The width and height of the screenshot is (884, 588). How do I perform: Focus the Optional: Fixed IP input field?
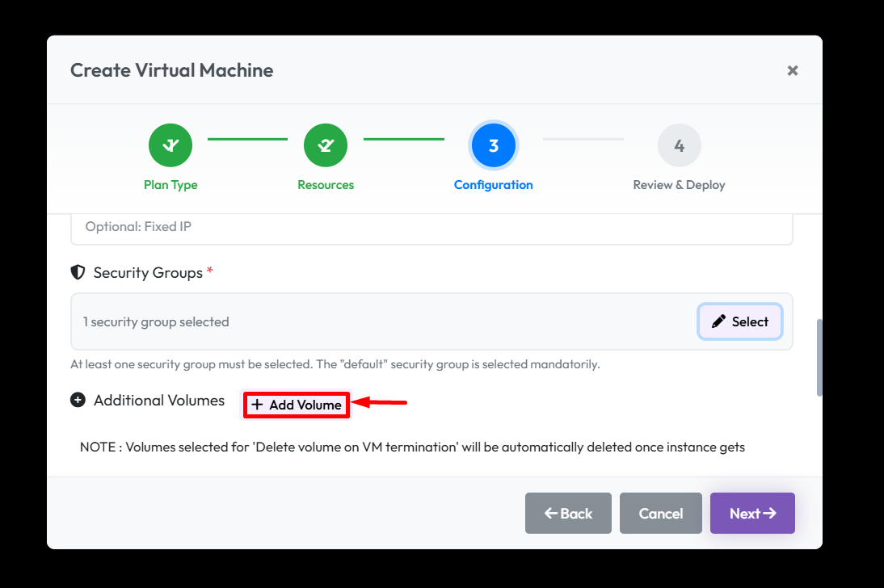pos(431,228)
